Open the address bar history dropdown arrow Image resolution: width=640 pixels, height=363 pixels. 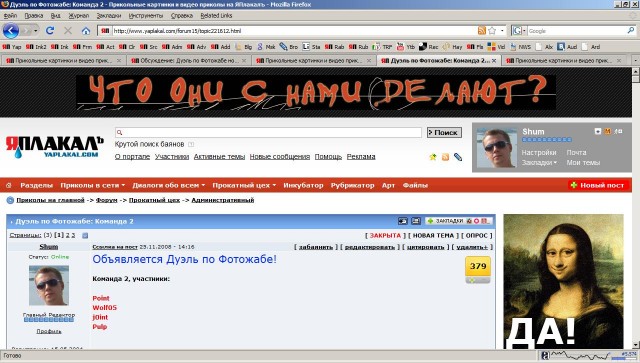coord(502,31)
